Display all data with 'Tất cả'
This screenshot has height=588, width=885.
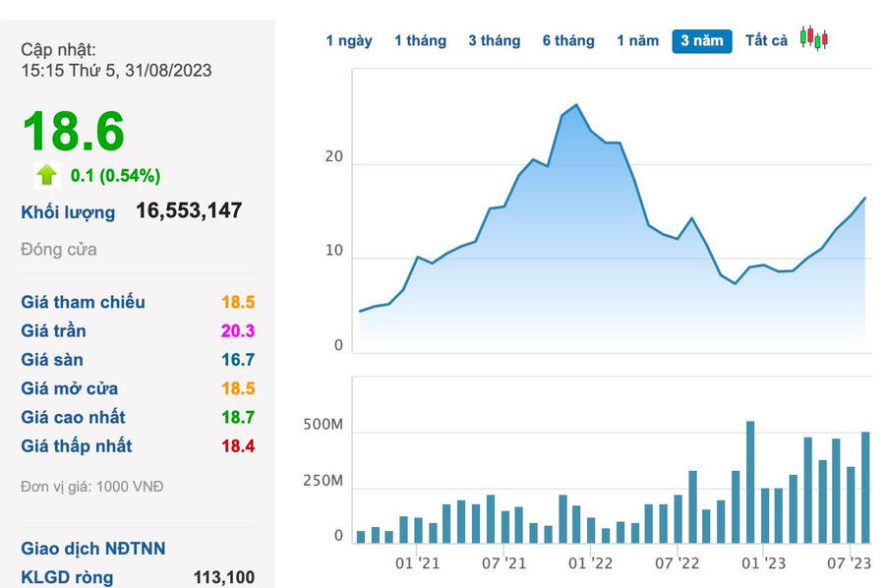tap(766, 40)
